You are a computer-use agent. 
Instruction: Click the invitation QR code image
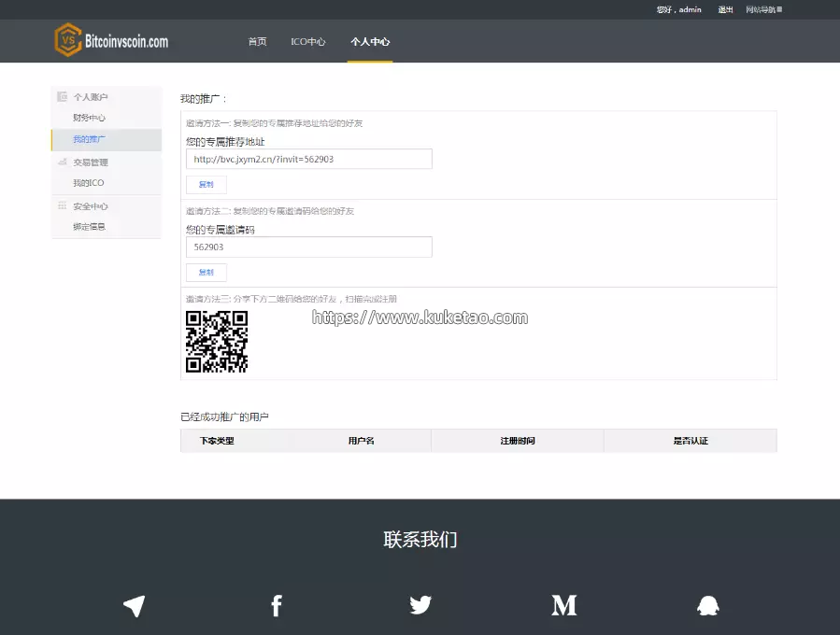[x=217, y=342]
